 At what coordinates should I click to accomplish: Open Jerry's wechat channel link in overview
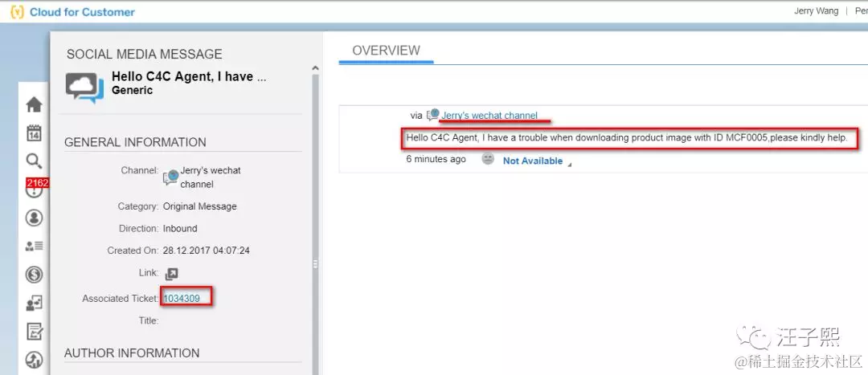(489, 116)
